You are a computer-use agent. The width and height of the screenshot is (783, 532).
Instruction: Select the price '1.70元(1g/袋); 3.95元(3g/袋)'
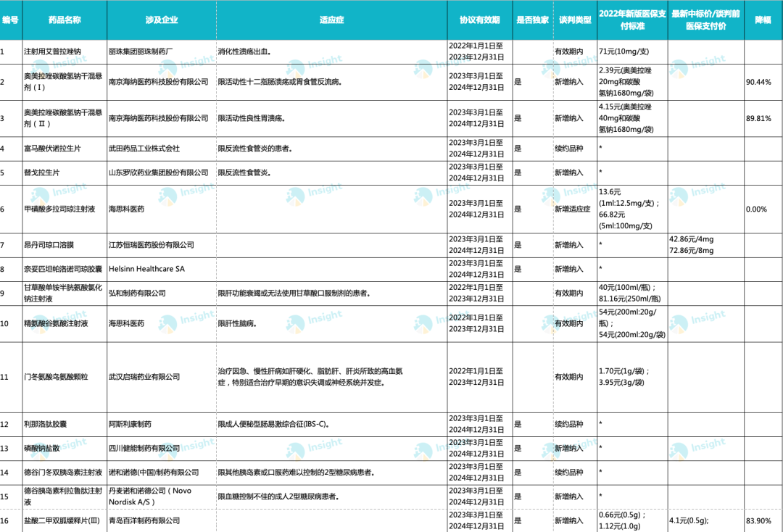[x=624, y=377]
